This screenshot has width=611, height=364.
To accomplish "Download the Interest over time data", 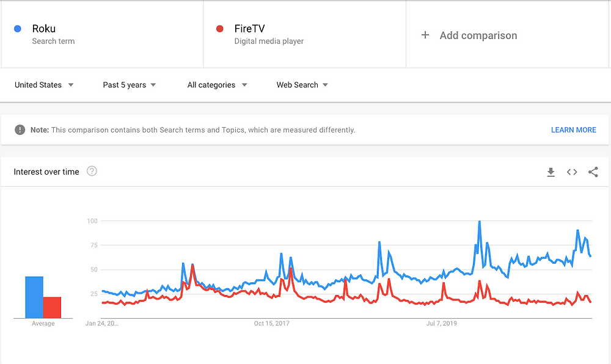I will click(551, 172).
